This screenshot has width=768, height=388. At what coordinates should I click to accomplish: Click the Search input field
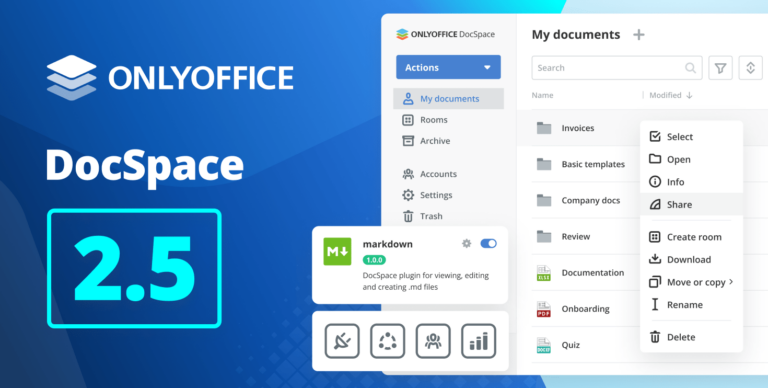click(x=617, y=68)
